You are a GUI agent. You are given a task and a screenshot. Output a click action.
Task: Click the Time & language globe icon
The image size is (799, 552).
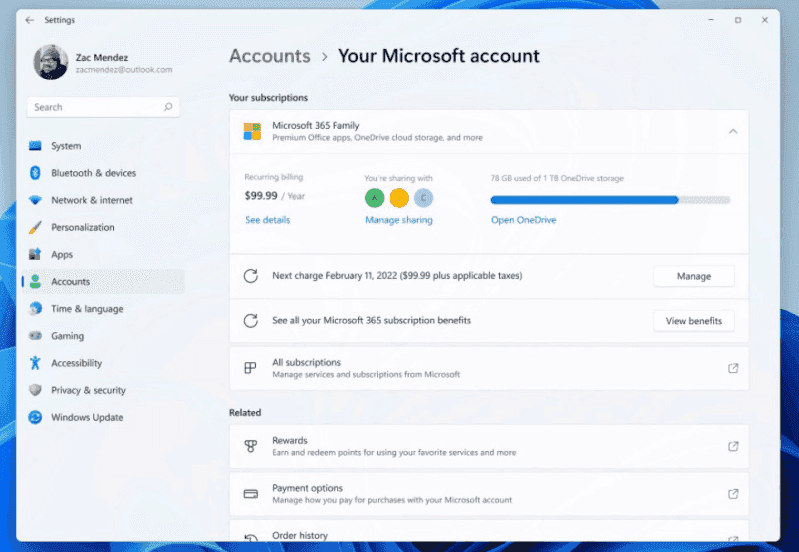(35, 308)
